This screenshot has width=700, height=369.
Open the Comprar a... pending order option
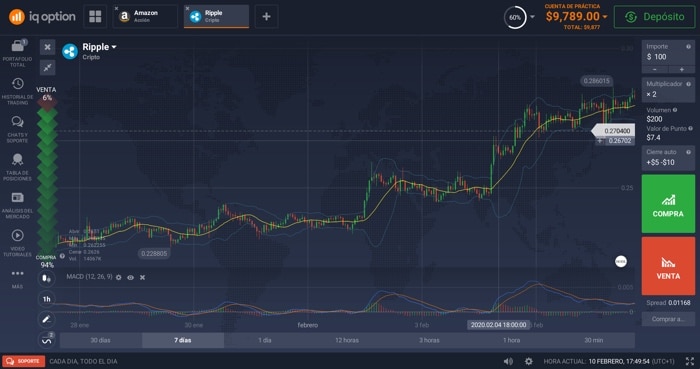[668, 319]
